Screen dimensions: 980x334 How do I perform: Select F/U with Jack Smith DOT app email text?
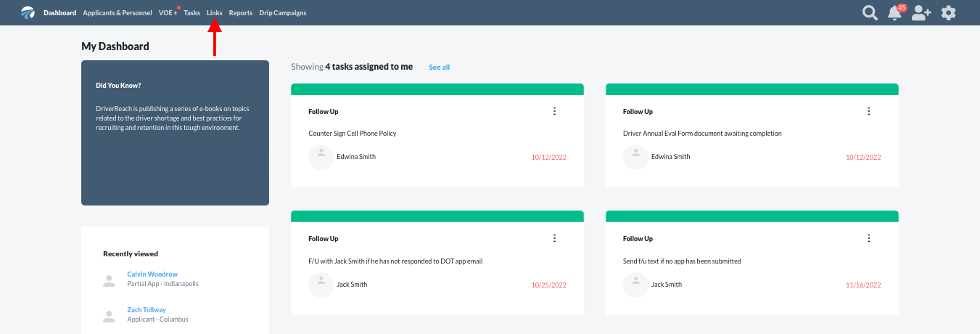click(x=395, y=261)
